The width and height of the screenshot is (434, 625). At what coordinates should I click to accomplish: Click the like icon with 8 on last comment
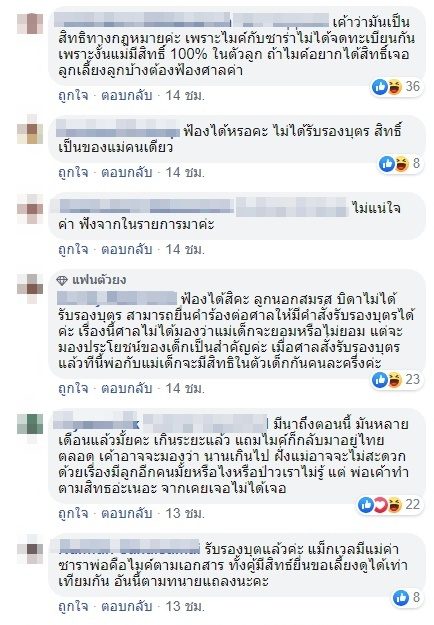401,597
